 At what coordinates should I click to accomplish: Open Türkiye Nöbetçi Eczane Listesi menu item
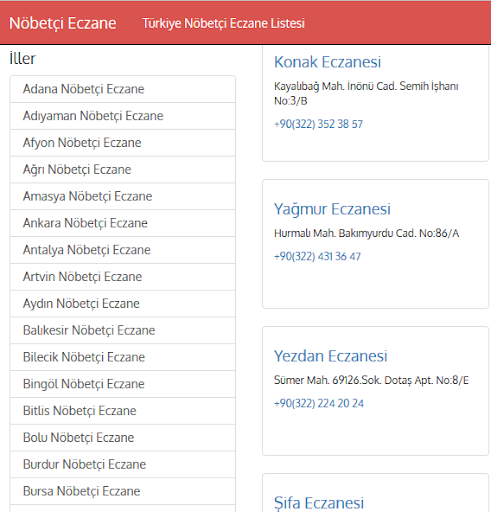click(223, 23)
